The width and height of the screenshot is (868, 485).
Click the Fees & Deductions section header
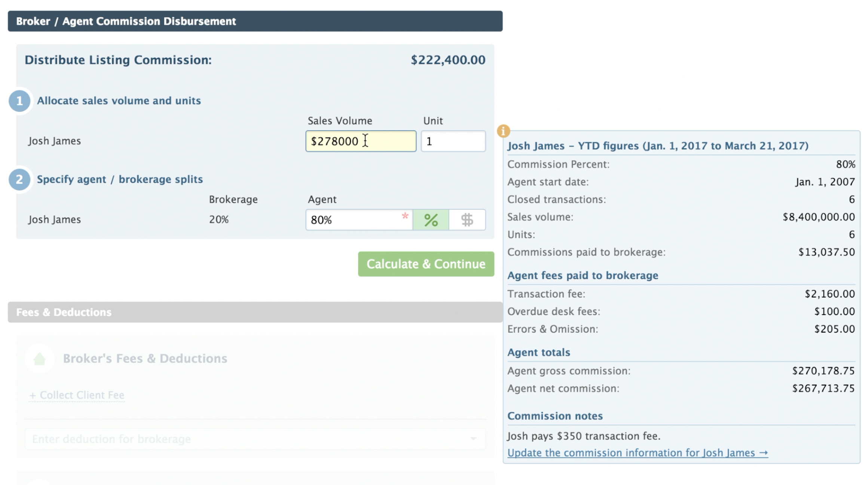[x=255, y=312]
